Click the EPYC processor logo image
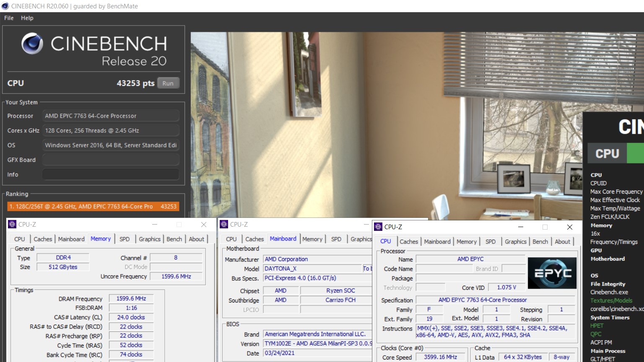Viewport: 644px width, 362px height. pyautogui.click(x=552, y=273)
